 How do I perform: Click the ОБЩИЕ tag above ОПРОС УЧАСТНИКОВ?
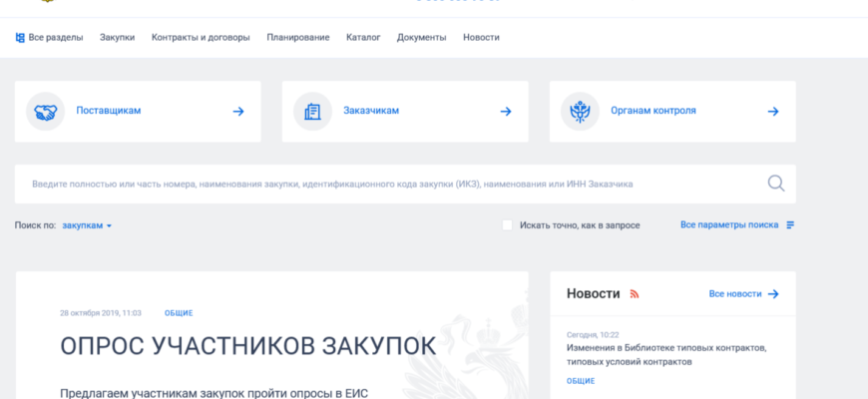point(179,313)
